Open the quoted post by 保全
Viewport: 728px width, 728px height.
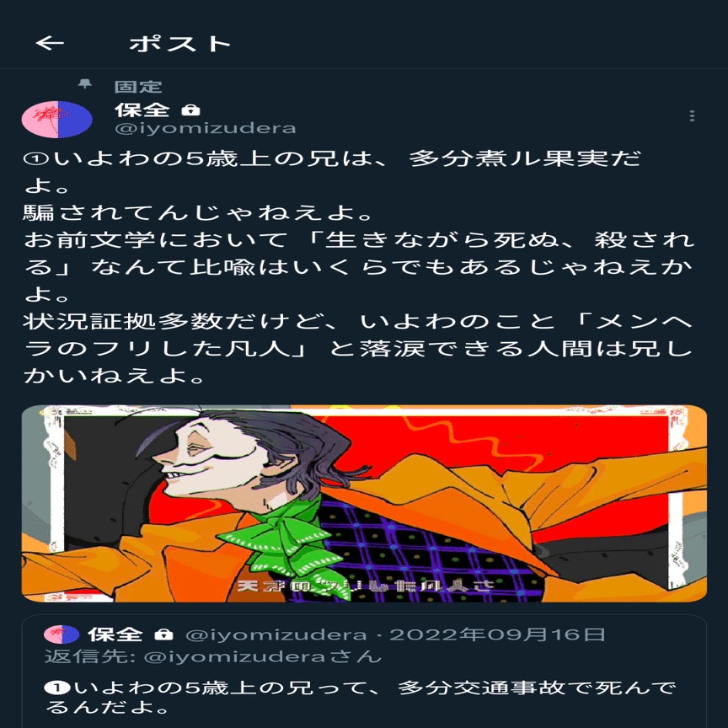point(364,672)
